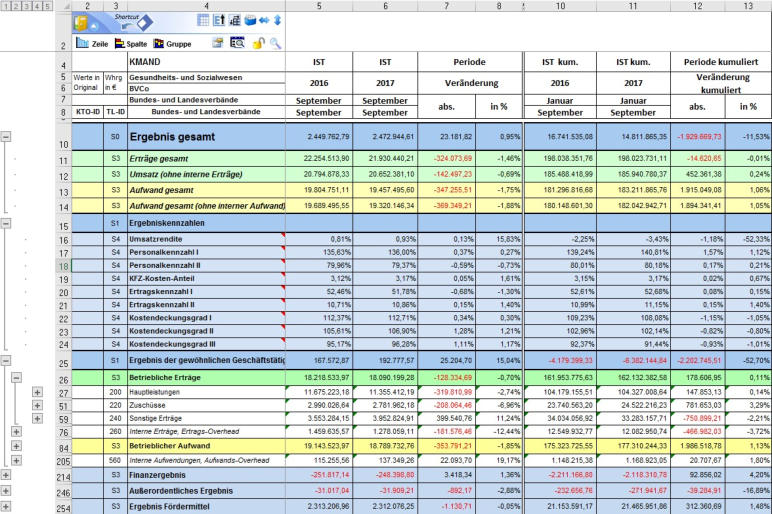Click the blue vertical arrows icon
This screenshot has width=772, height=514.
tap(277, 20)
